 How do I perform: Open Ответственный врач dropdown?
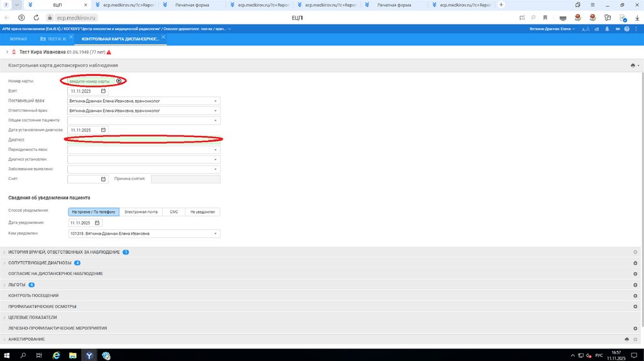pos(215,111)
